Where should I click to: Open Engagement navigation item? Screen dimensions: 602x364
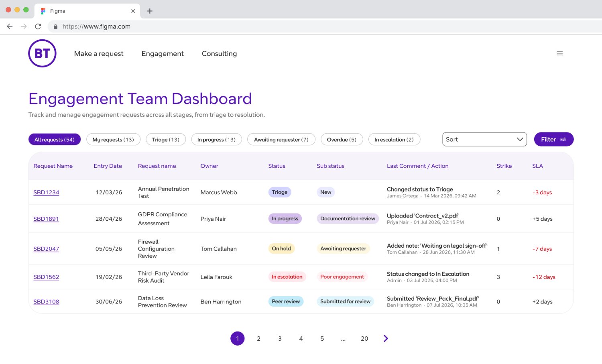pyautogui.click(x=163, y=53)
